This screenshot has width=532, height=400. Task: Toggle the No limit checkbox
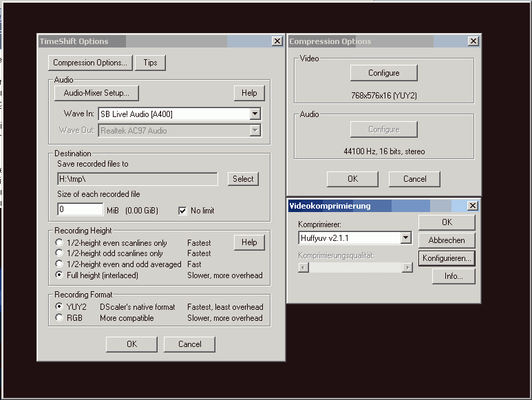(x=182, y=211)
